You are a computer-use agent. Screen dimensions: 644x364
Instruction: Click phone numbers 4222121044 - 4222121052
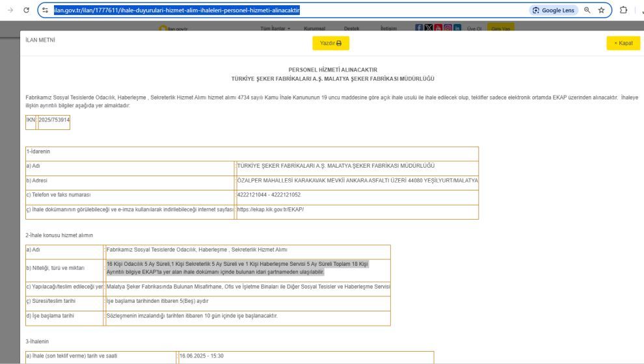(269, 195)
